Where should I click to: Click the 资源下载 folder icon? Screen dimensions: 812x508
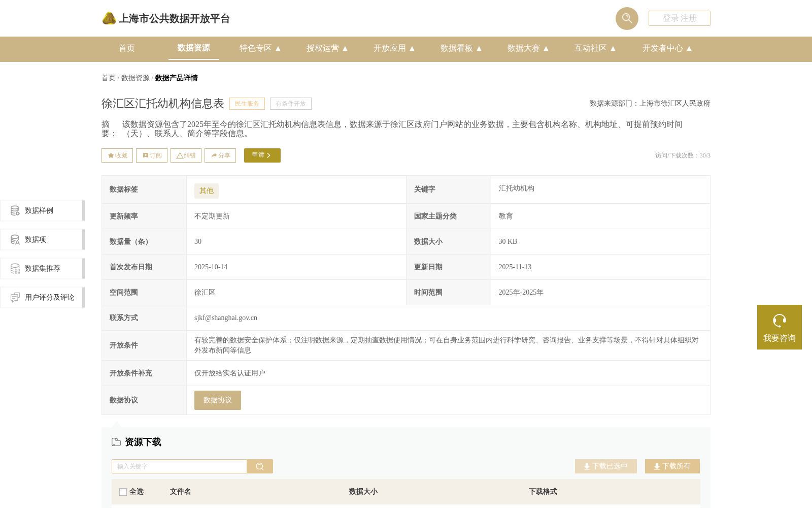pyautogui.click(x=116, y=442)
